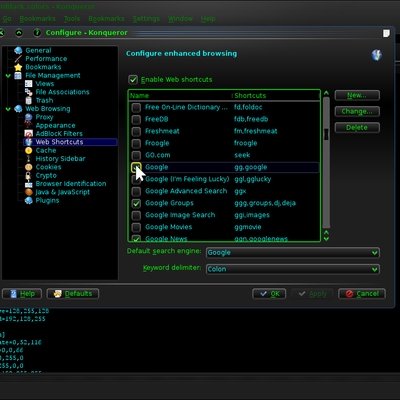Check the Freshmeat shortcut box
Image resolution: width=400 pixels, height=400 pixels.
(136, 131)
